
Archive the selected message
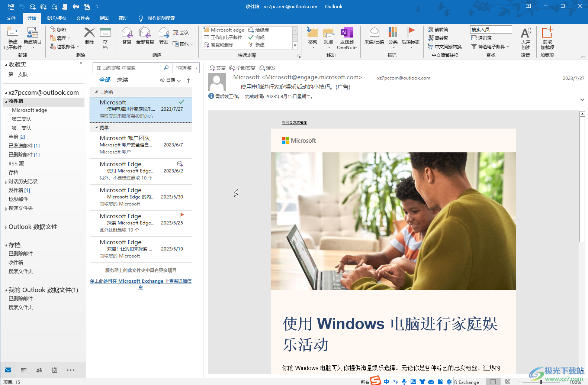tap(105, 38)
